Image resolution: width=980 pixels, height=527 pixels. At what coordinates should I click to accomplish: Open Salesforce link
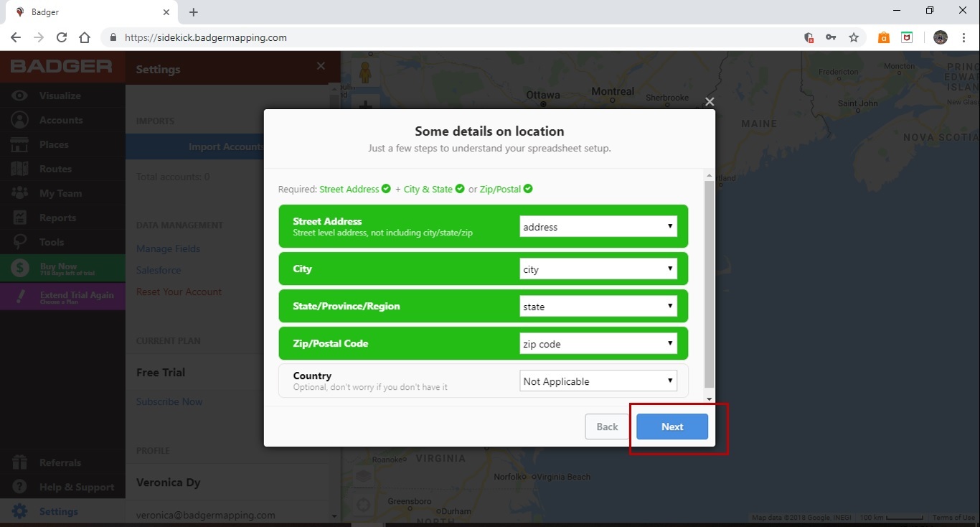(x=159, y=270)
